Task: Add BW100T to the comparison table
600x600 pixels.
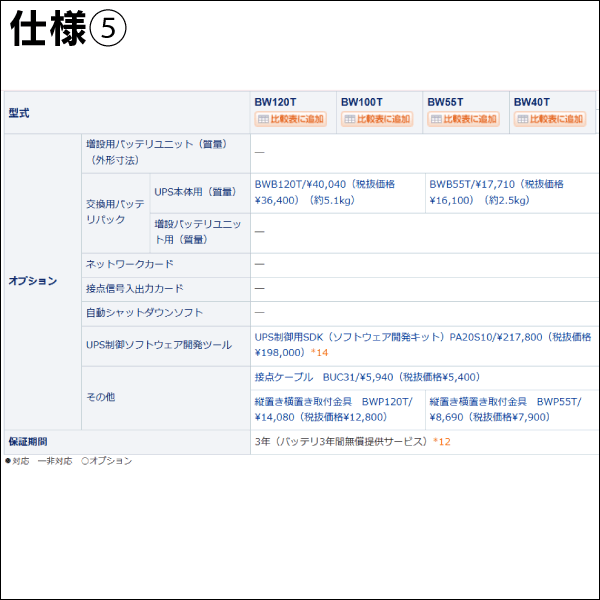Action: [x=377, y=119]
